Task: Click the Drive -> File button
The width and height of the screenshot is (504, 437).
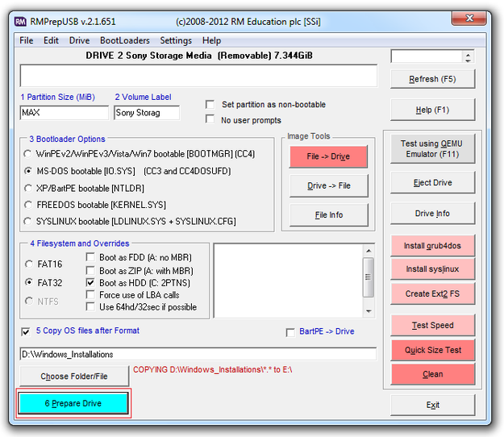Action: [x=328, y=185]
